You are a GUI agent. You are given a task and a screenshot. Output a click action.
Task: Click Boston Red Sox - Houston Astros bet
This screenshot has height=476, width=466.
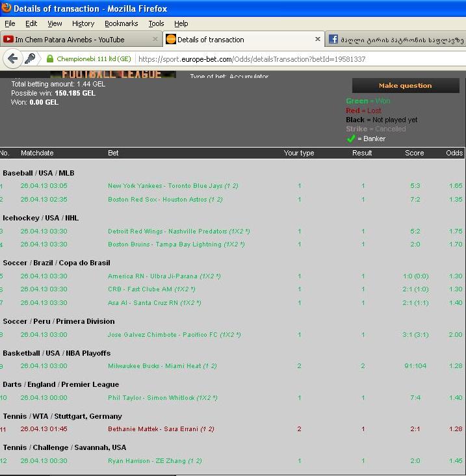tap(165, 200)
